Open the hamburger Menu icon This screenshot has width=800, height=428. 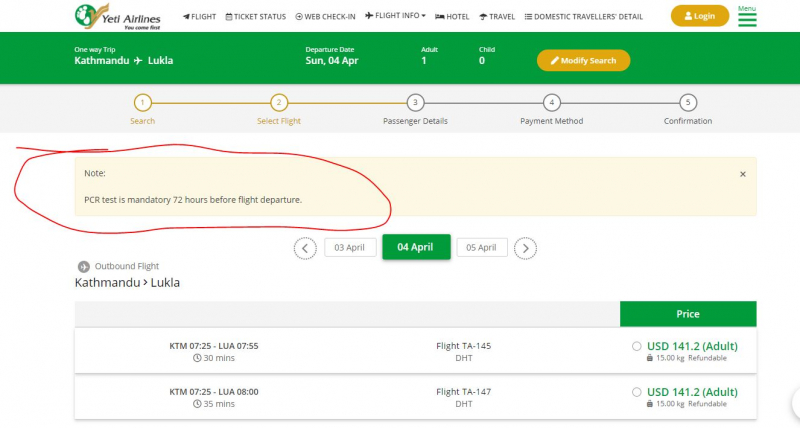[x=747, y=19]
